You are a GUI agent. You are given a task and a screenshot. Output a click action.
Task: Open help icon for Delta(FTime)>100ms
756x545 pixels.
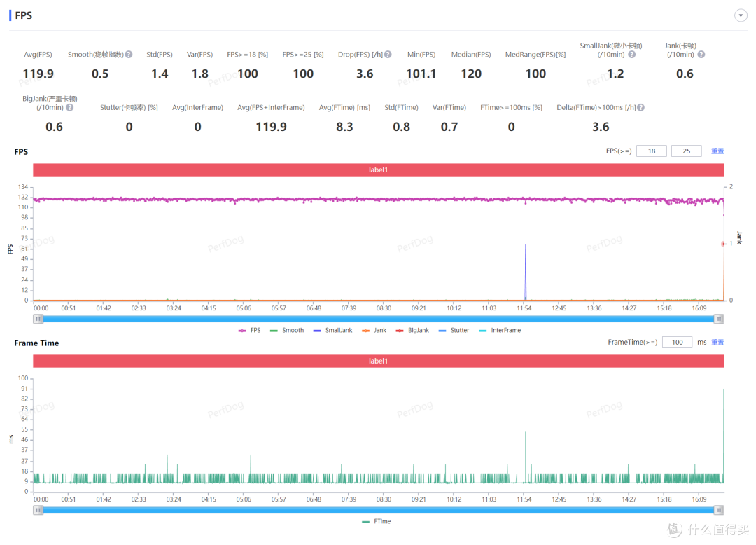(x=640, y=108)
